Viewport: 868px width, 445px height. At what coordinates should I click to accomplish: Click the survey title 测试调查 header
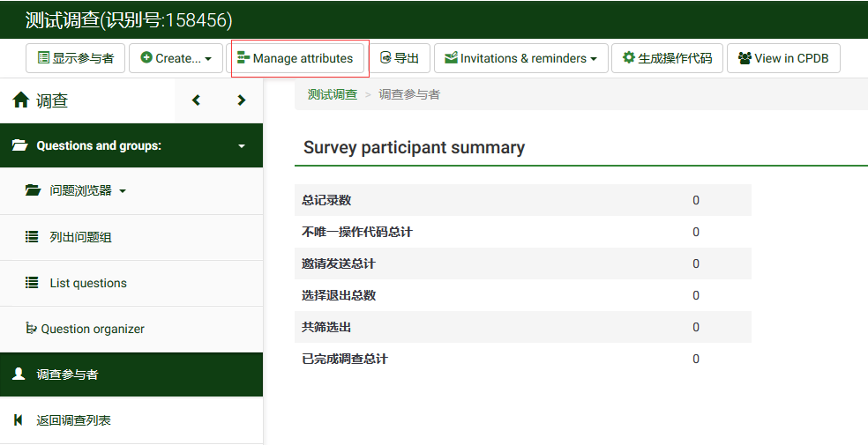[x=129, y=19]
